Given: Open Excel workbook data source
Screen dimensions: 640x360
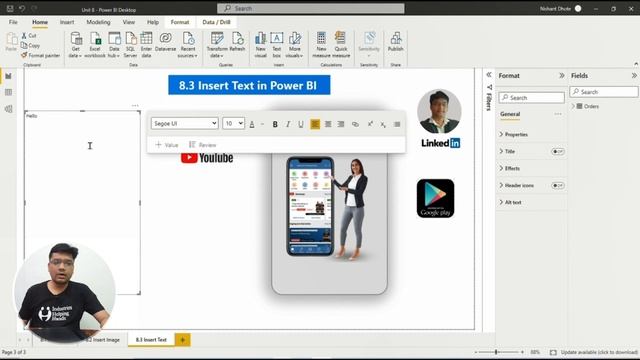Looking at the screenshot, I should [95, 44].
